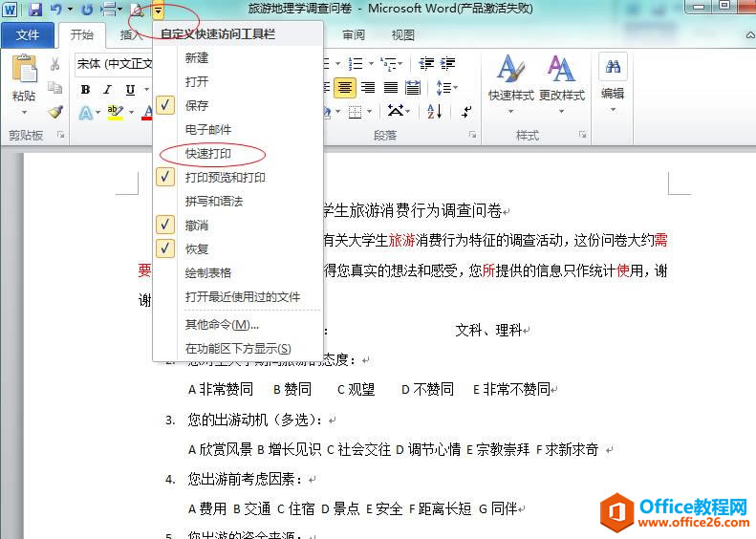This screenshot has width=756, height=539.
Task: Switch to the 插入 tab
Action: coord(130,34)
